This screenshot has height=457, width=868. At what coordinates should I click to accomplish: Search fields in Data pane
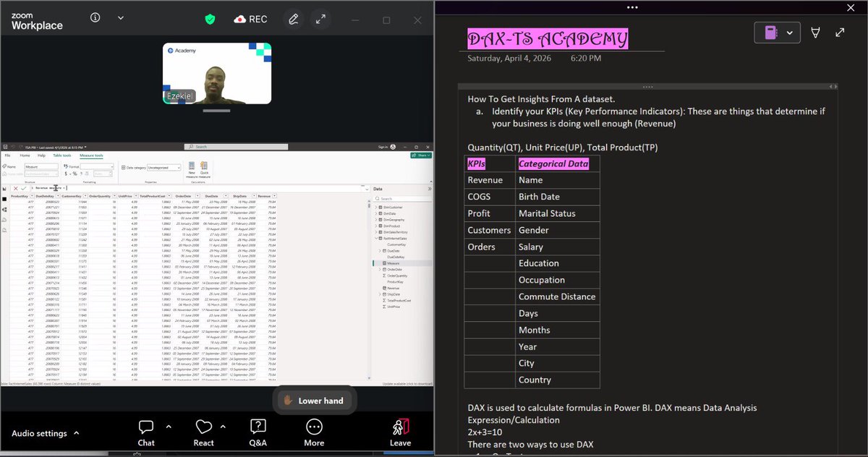click(403, 199)
